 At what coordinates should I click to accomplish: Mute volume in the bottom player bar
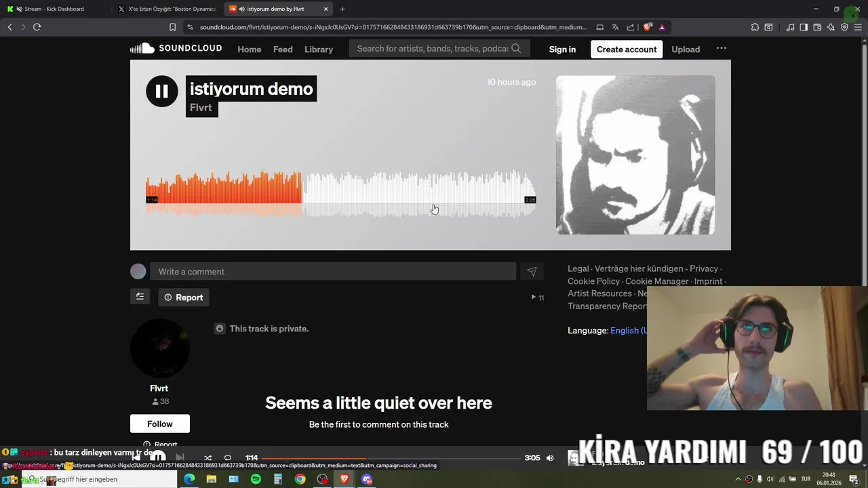pyautogui.click(x=550, y=458)
